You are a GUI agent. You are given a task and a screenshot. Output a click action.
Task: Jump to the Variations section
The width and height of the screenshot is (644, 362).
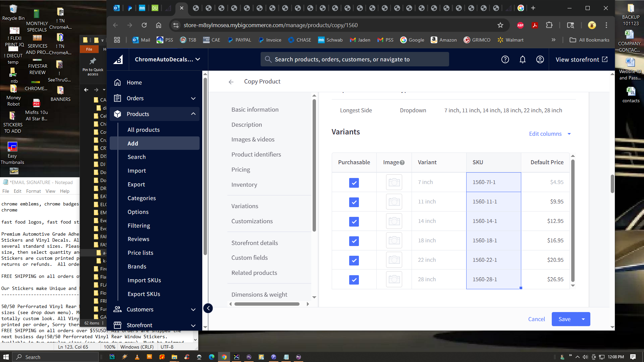point(245,206)
